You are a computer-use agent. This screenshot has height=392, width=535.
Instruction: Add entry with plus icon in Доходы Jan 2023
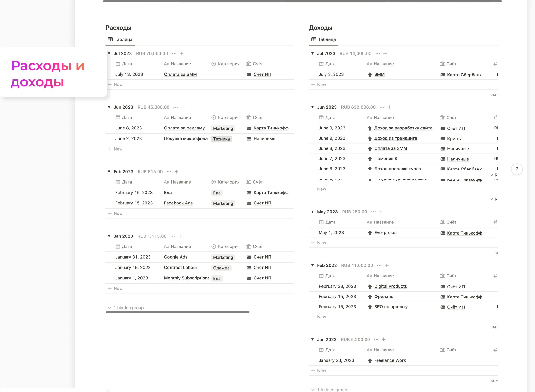pyautogui.click(x=384, y=339)
